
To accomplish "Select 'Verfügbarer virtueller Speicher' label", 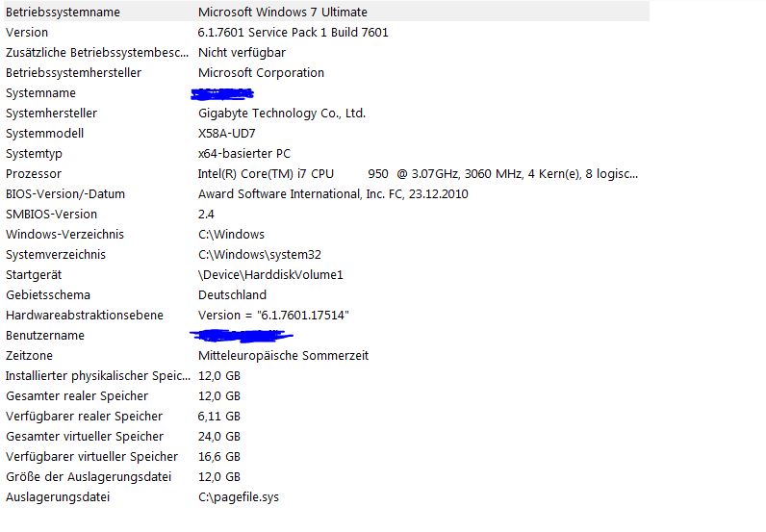I will point(91,457).
